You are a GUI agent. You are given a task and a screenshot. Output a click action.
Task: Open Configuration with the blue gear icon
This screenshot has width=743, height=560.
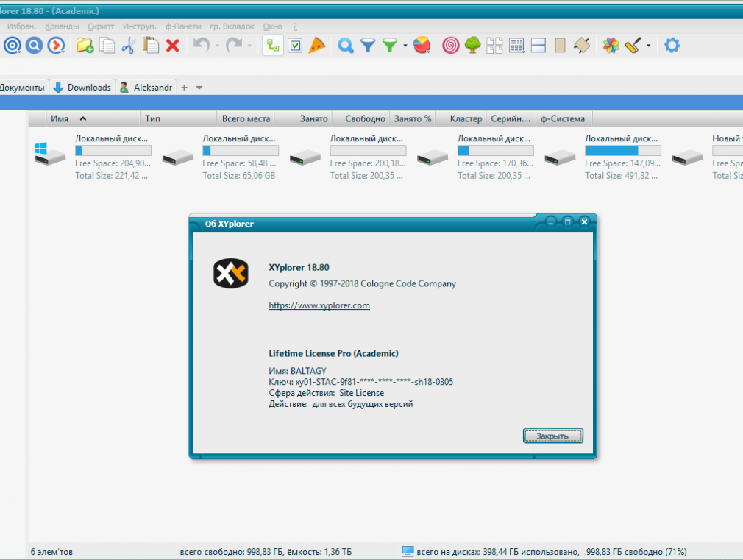pyautogui.click(x=672, y=46)
